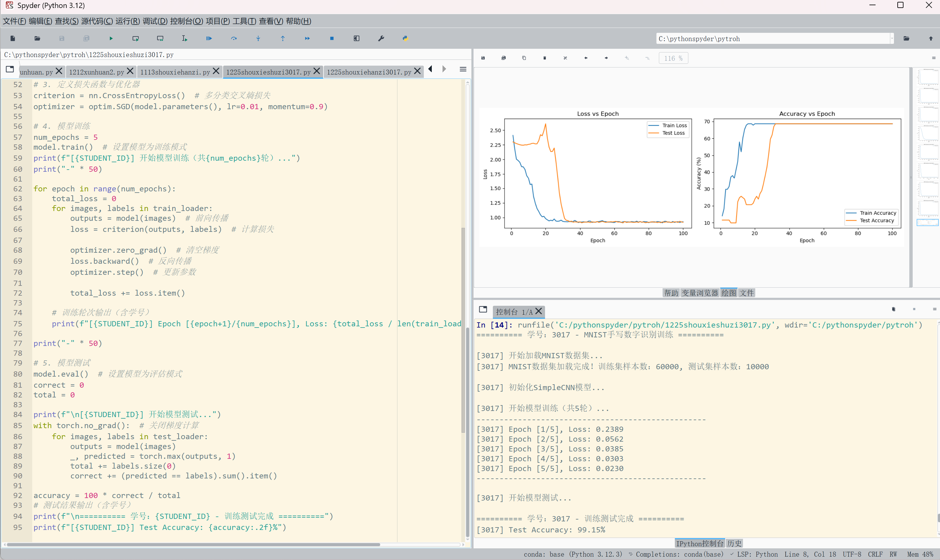This screenshot has width=940, height=560.
Task: Save the plot with the save icon
Action: [483, 58]
